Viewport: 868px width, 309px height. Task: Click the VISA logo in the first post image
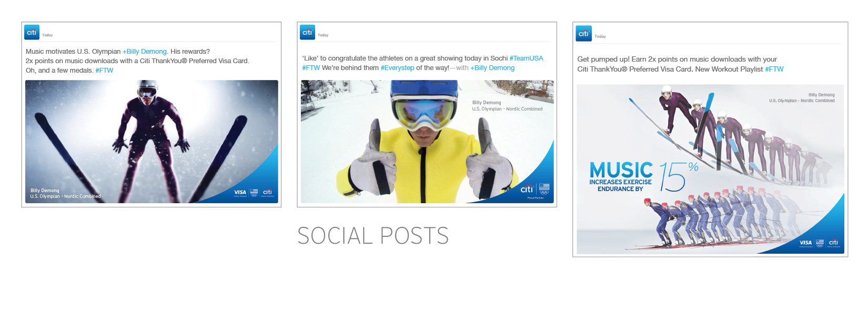(x=240, y=193)
